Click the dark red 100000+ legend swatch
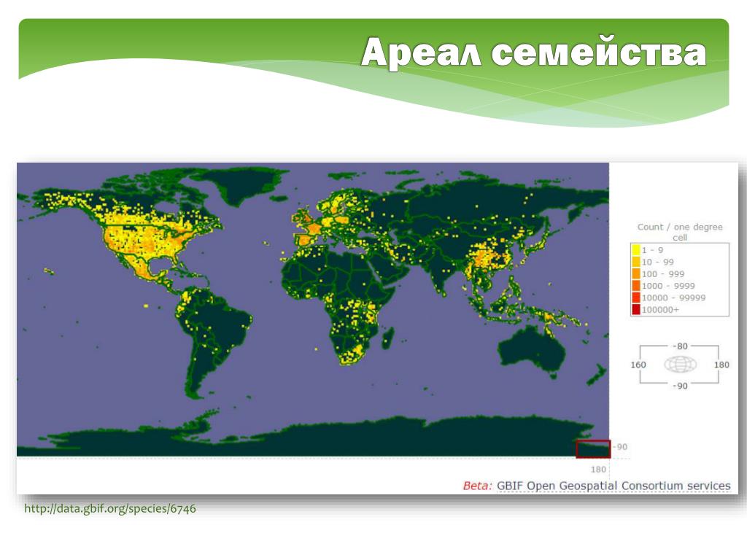The width and height of the screenshot is (747, 560). tap(635, 309)
